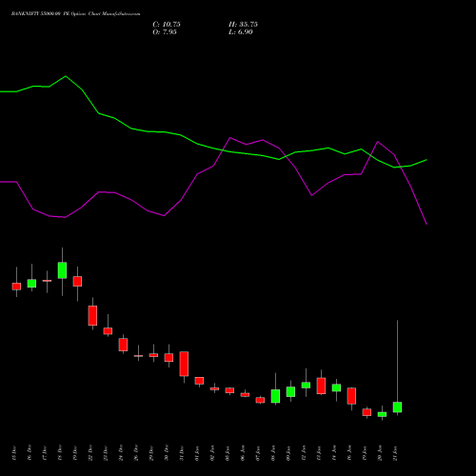Screen dimensions: 476x476
Task: Click the low value L: 6.90
Action: (241, 32)
